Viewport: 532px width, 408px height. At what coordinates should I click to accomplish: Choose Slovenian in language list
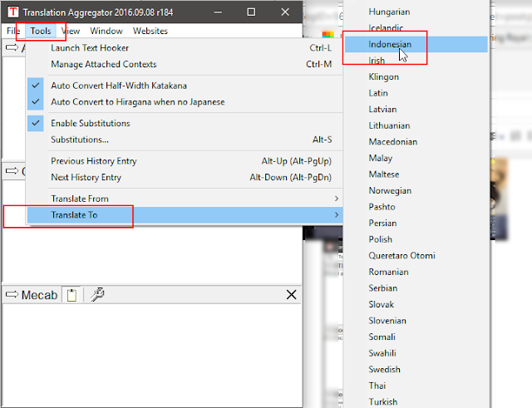pyautogui.click(x=416, y=321)
